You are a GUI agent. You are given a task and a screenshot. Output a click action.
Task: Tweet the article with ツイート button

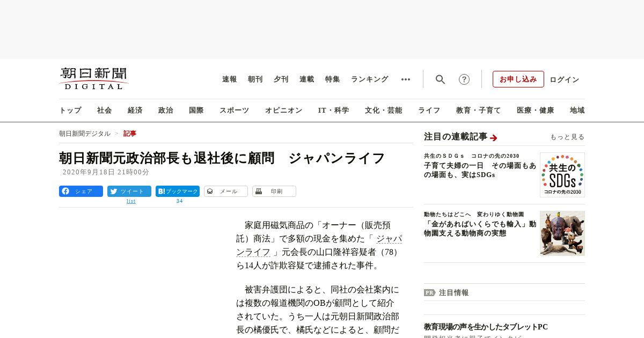(129, 192)
